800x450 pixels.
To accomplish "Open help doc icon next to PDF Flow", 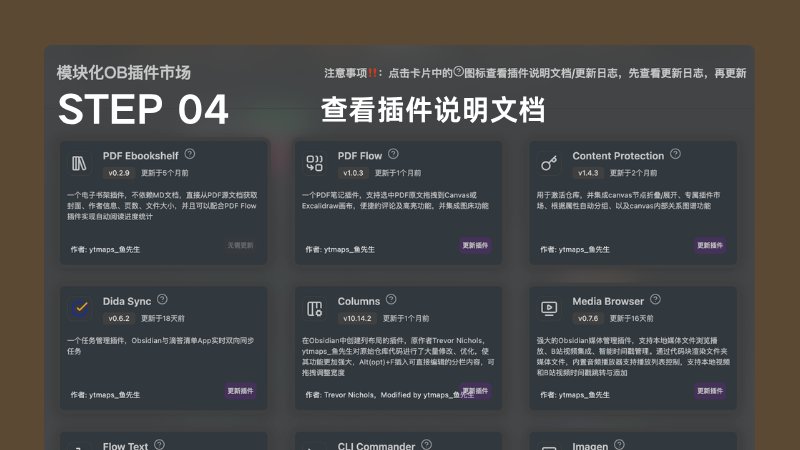I will (x=393, y=154).
